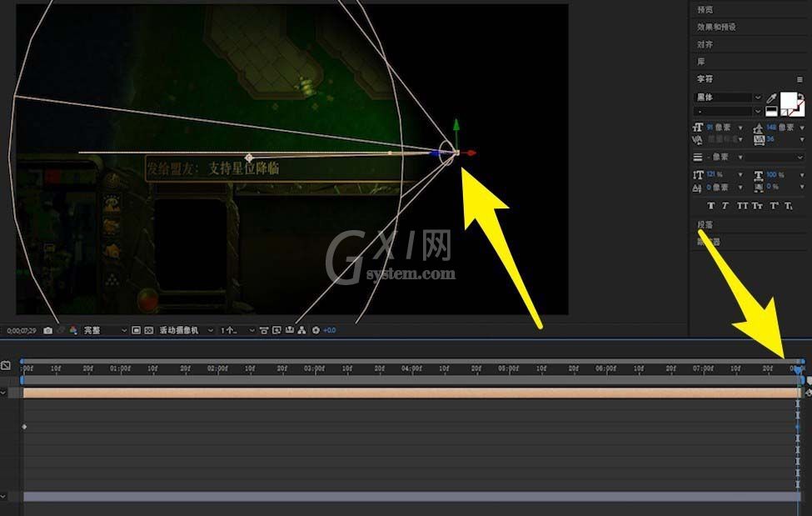Click the stroke width icon
This screenshot has height=516, width=812.
[698, 157]
